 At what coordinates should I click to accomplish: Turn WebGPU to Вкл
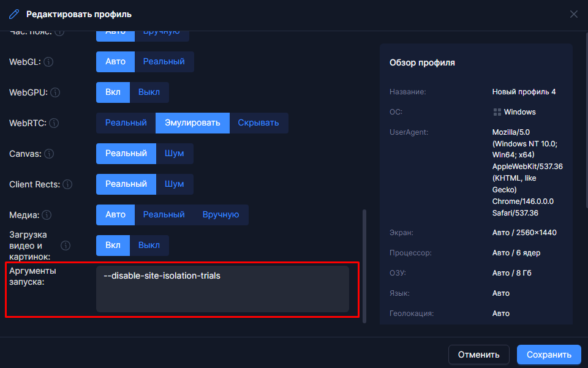[113, 92]
